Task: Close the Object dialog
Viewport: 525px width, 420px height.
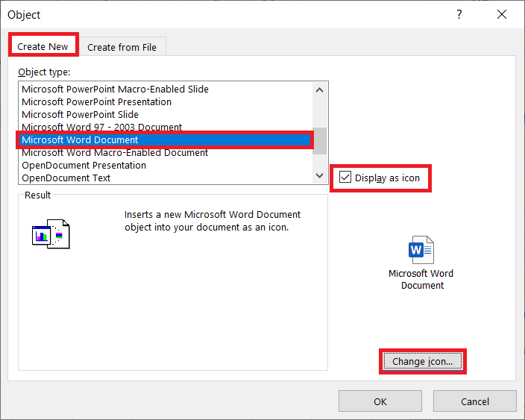Action: (502, 14)
